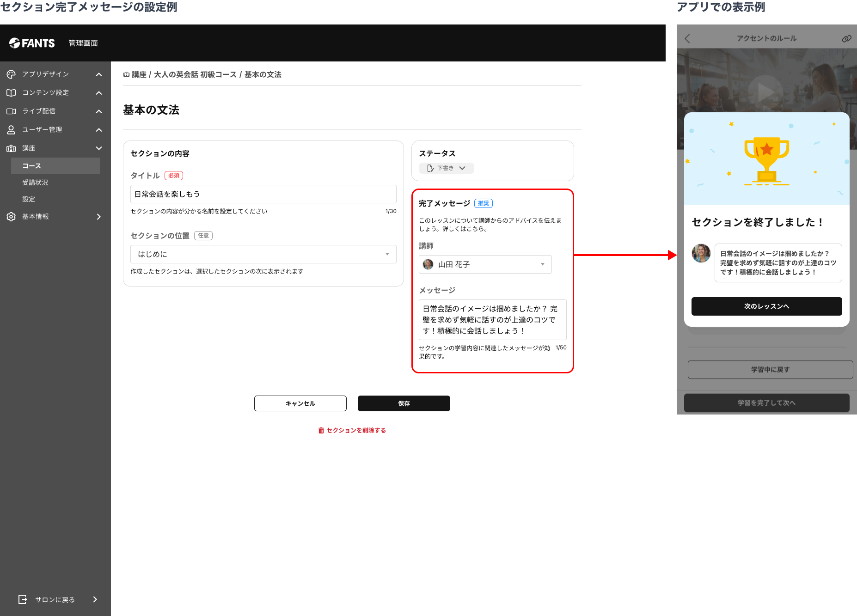Click the 基本の文法 page heading
Image resolution: width=857 pixels, height=616 pixels.
[x=151, y=110]
